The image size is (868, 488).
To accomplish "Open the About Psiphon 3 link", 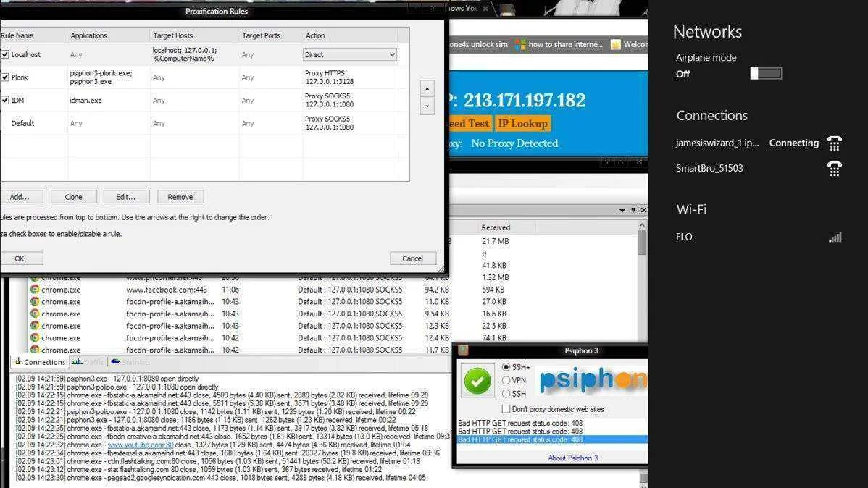I will pyautogui.click(x=573, y=458).
